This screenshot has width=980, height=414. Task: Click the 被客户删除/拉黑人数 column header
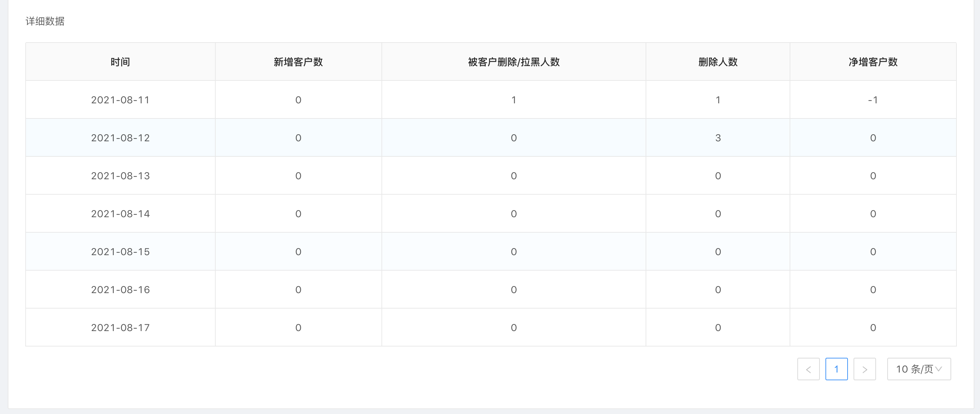pyautogui.click(x=514, y=62)
